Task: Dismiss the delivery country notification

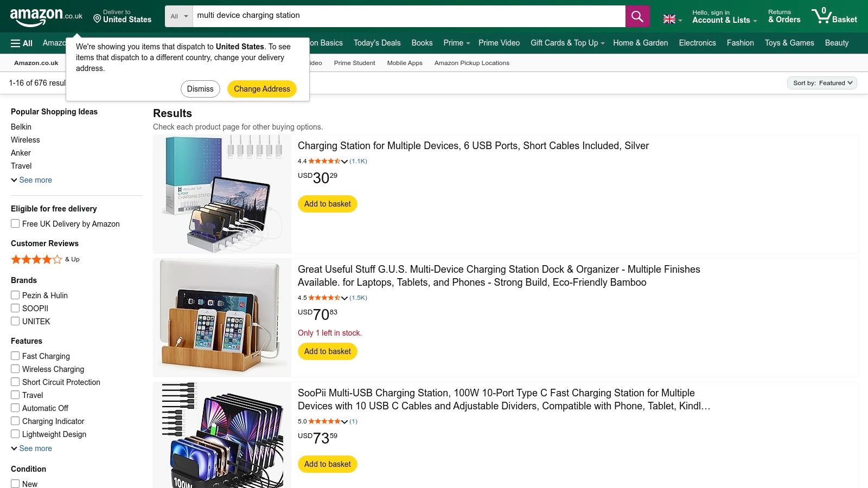Action: tap(200, 88)
